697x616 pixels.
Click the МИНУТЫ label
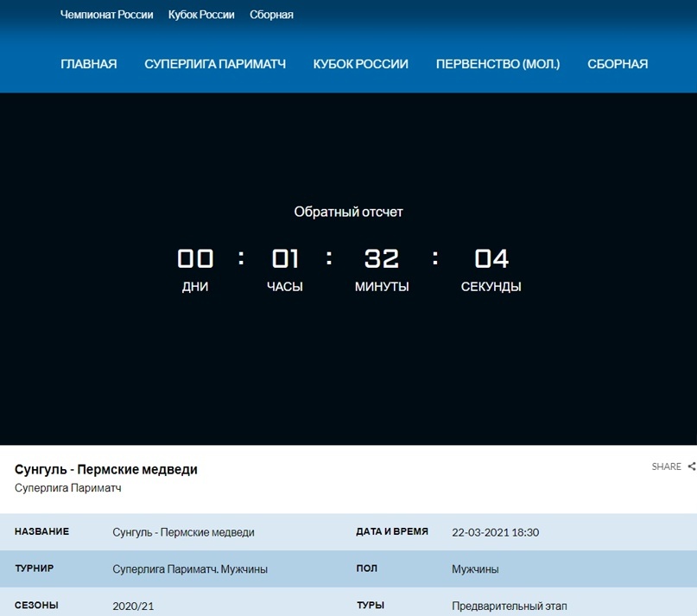[382, 287]
